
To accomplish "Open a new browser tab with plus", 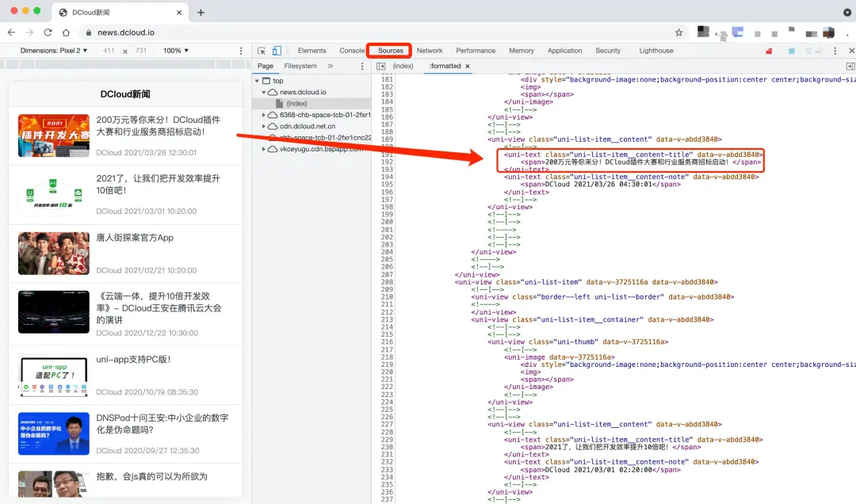I will (201, 12).
